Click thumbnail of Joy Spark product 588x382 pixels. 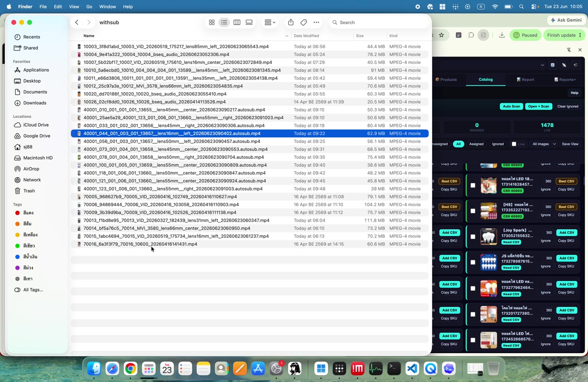pos(488,236)
